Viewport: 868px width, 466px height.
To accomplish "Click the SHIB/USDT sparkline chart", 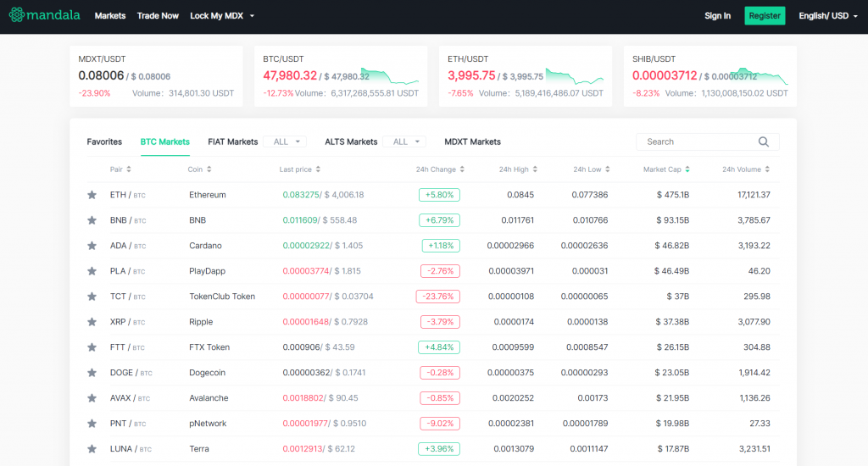I will click(759, 76).
